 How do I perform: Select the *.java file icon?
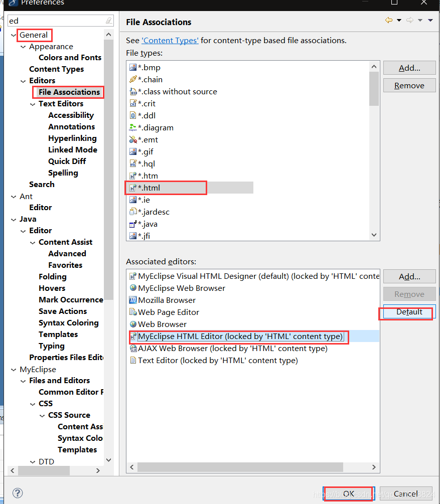click(x=133, y=224)
